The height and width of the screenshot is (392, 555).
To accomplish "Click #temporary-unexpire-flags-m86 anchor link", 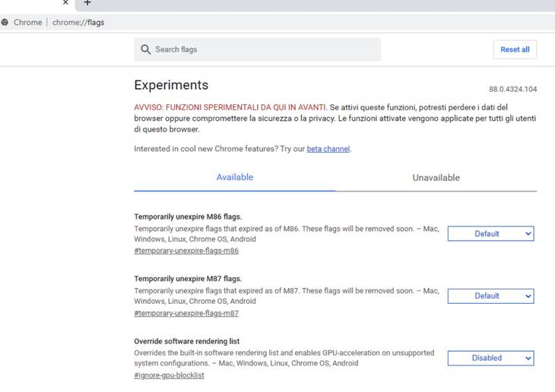I will [186, 251].
